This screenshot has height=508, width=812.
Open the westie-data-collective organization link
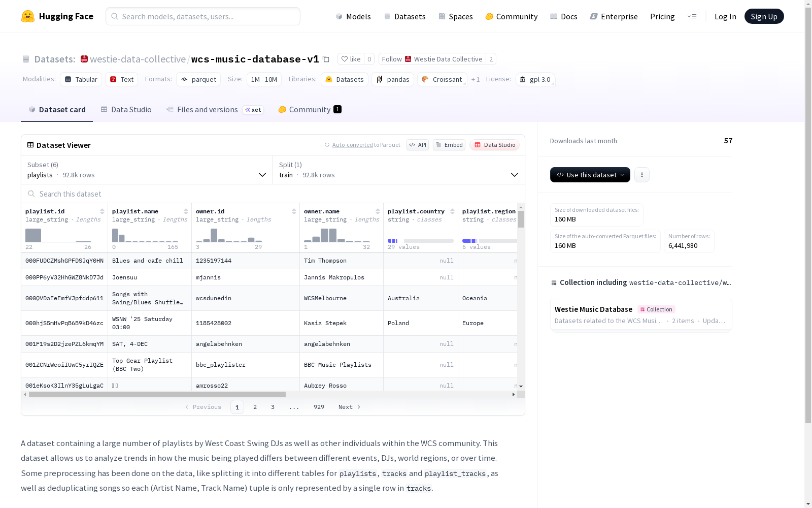[x=138, y=59]
